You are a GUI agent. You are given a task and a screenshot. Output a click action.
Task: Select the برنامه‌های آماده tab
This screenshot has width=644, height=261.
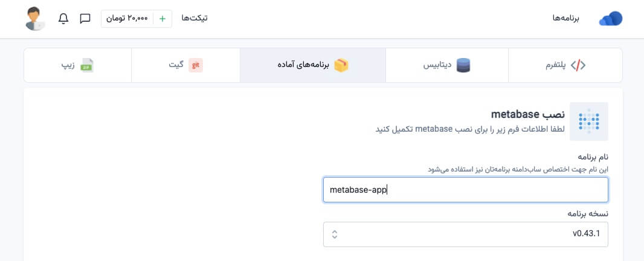coord(313,65)
